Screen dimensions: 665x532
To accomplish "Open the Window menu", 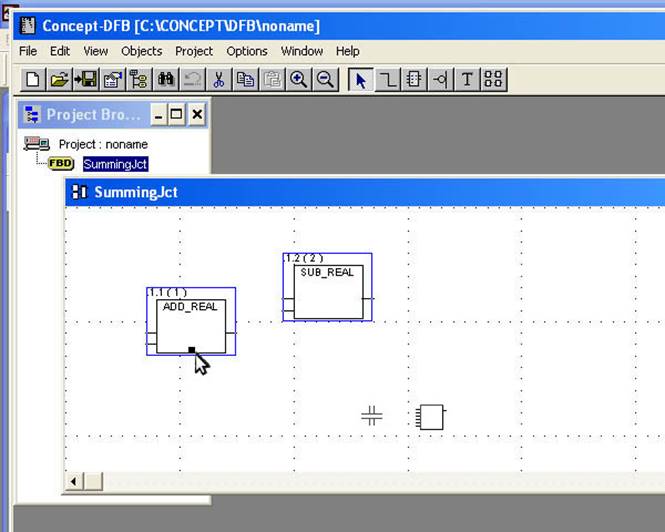I will click(302, 51).
